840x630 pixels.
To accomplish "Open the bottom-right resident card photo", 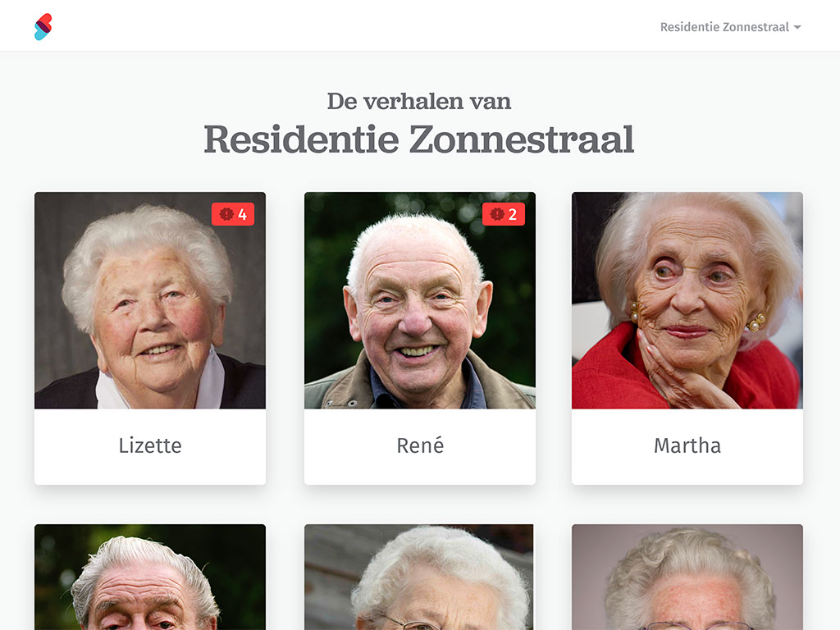I will tap(687, 577).
